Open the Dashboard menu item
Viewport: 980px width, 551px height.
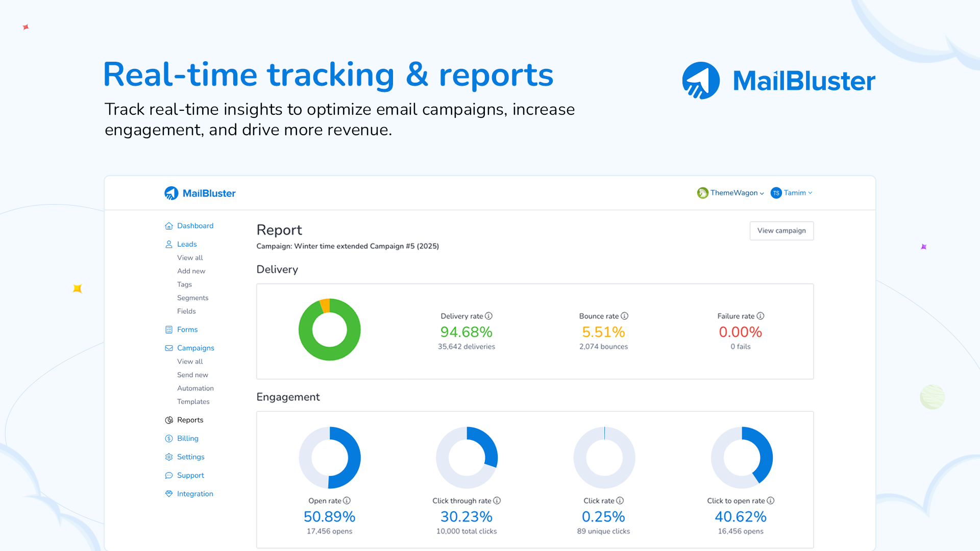195,226
